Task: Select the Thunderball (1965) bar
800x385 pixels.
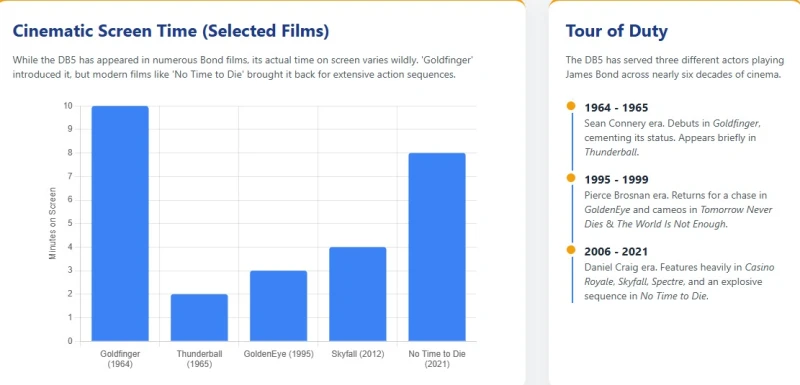Action: 199,318
